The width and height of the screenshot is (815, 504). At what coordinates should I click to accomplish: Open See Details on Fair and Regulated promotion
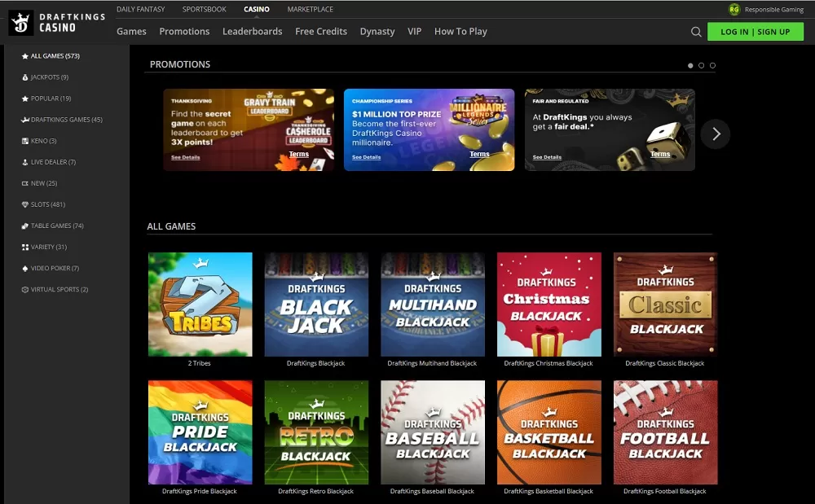click(x=547, y=157)
